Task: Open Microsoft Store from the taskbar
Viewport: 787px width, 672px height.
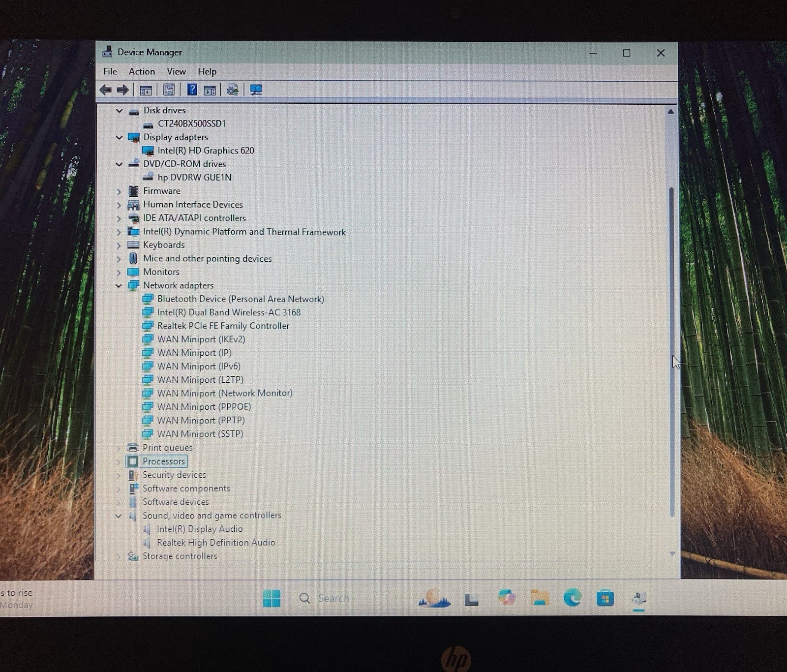Action: click(605, 598)
